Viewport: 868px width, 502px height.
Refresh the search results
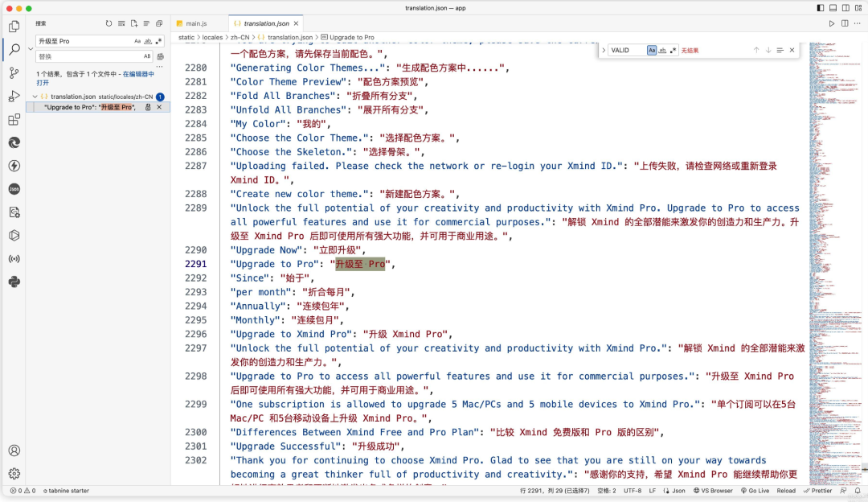tap(108, 23)
